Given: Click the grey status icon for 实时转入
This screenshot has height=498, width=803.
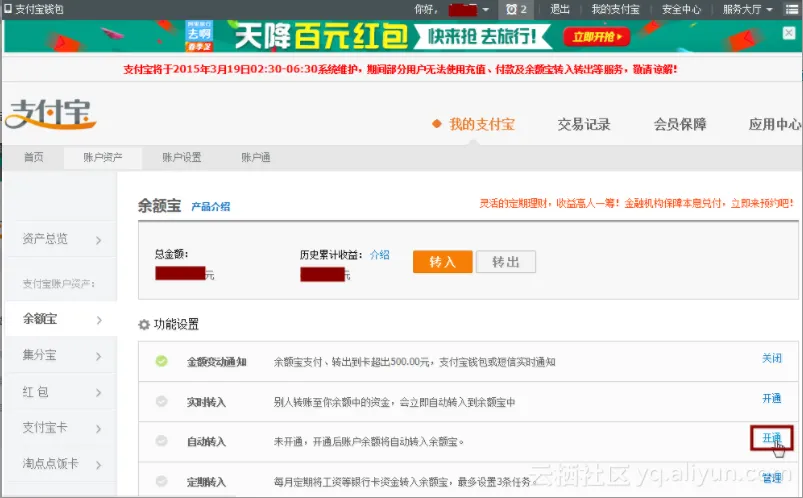Looking at the screenshot, I should pyautogui.click(x=161, y=401).
